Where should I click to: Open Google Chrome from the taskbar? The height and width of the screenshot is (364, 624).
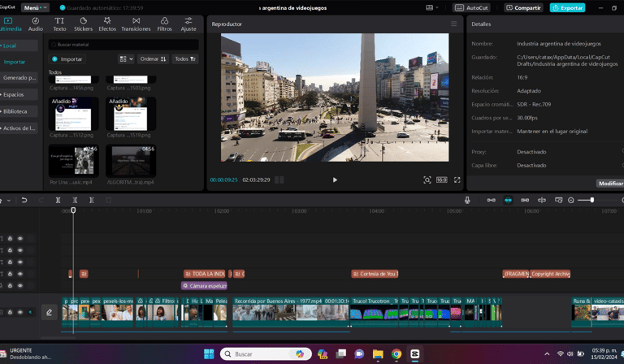[x=396, y=353]
